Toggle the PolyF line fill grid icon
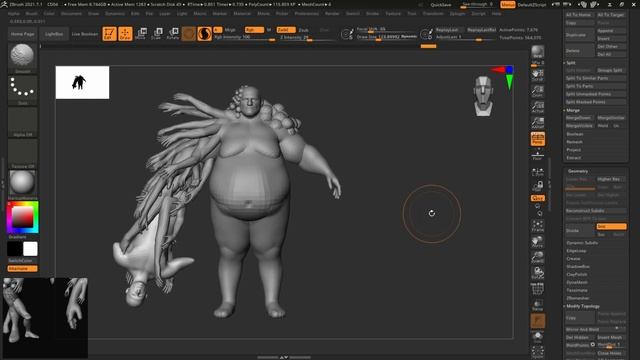The height and width of the screenshot is (360, 640). coord(538,289)
